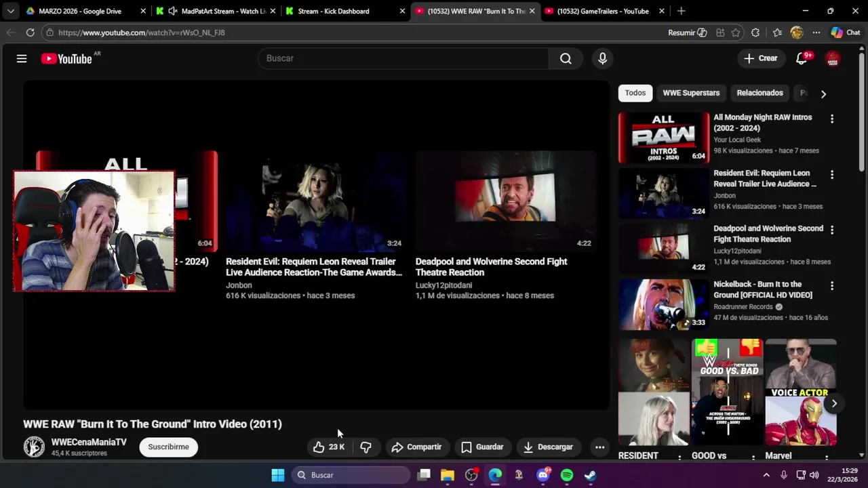
Task: Open the Windows Start button
Action: coord(278,475)
